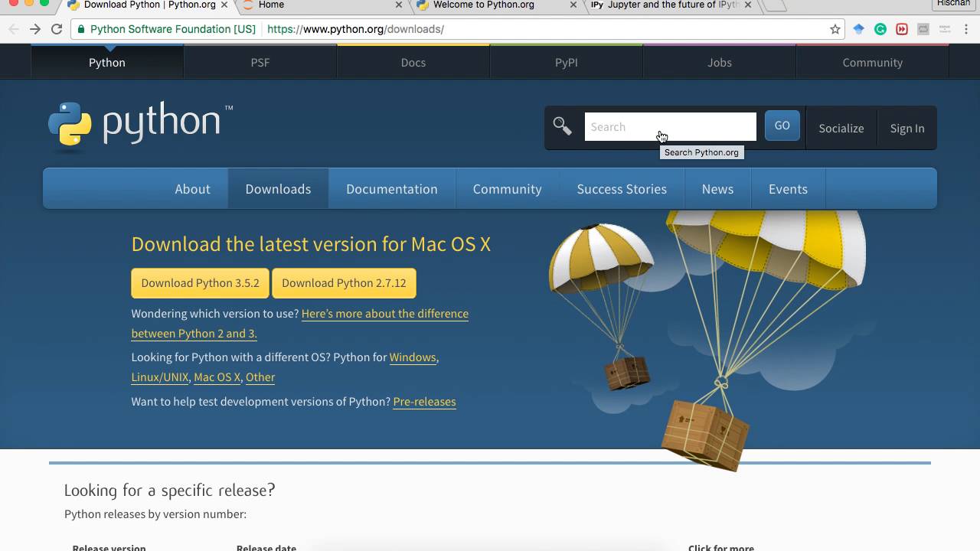
Task: Open the Community top navigation tab
Action: [x=873, y=62]
